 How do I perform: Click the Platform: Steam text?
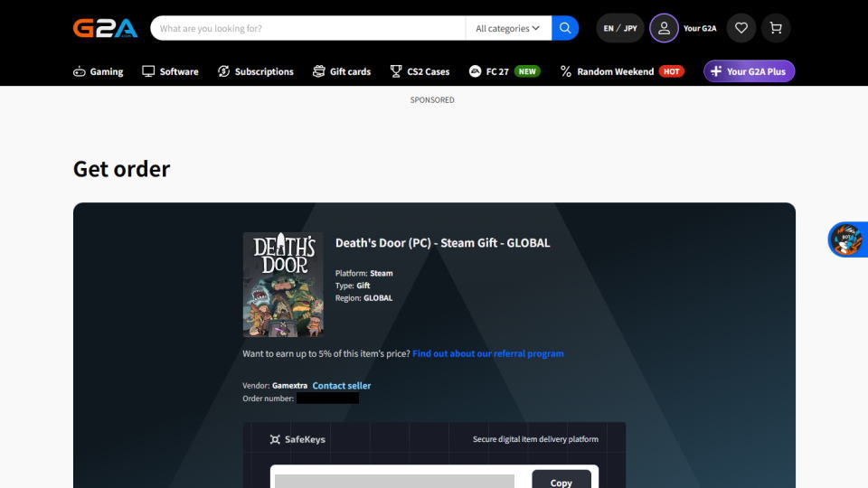click(x=363, y=273)
